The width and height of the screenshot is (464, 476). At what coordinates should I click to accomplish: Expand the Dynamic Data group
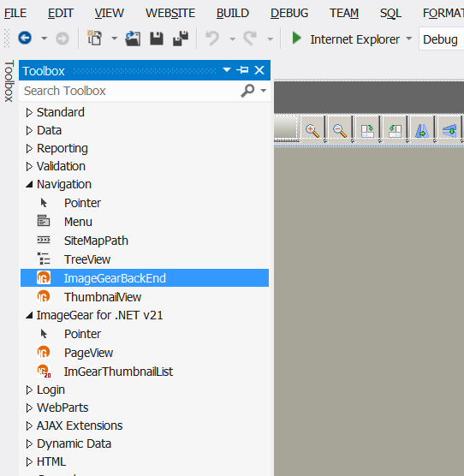click(29, 443)
